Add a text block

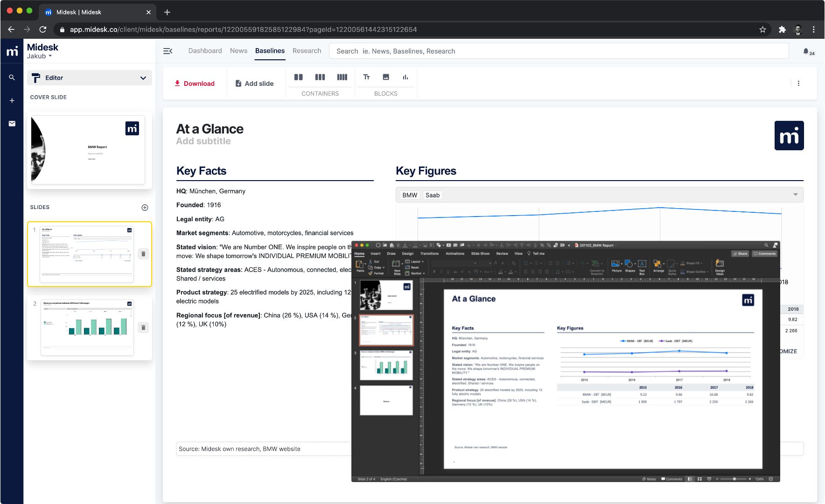pos(367,77)
